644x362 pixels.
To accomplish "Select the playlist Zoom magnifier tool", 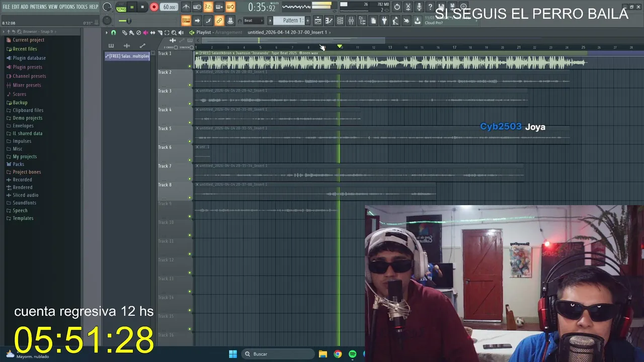I will (174, 33).
